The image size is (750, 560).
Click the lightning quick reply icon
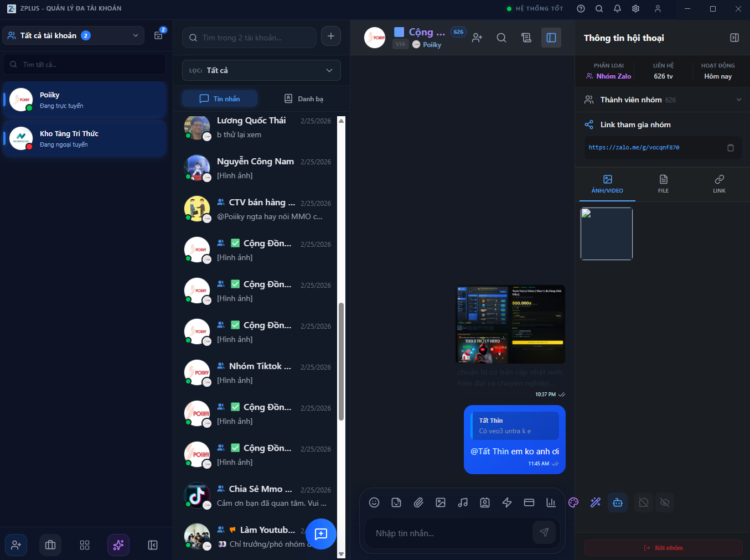pos(507,502)
